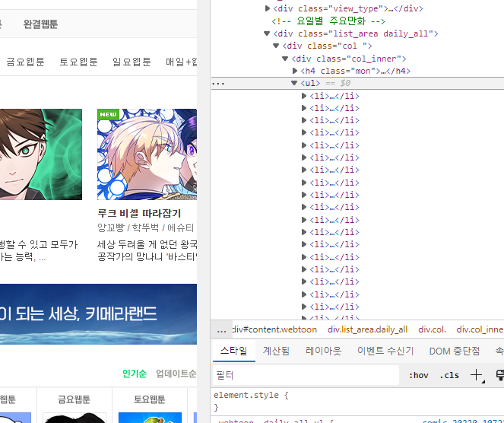Viewport: 504px width, 423px height.
Task: Click the 토요웹툰 column header
Action: [150, 399]
